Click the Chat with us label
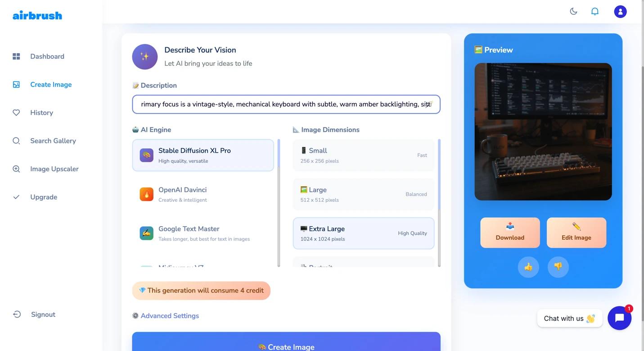Image resolution: width=644 pixels, height=351 pixels. pyautogui.click(x=569, y=319)
